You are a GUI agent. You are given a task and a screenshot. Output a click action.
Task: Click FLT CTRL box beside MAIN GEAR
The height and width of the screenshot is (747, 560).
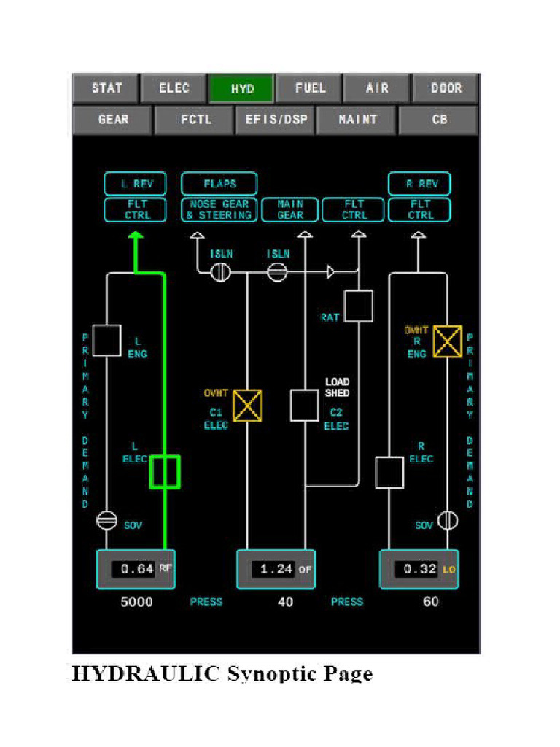(x=354, y=210)
